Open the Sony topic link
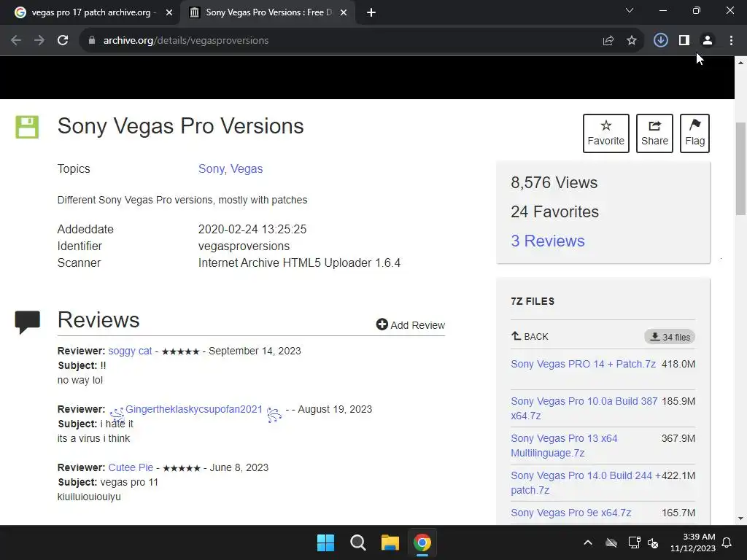Viewport: 747px width, 560px height. coord(212,168)
